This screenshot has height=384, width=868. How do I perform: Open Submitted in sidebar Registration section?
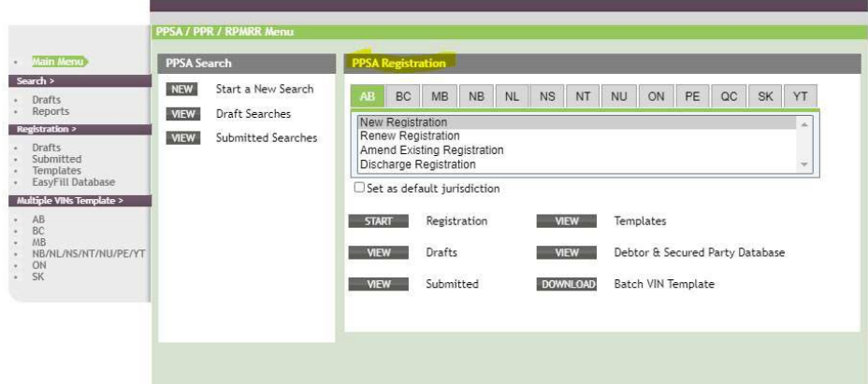pyautogui.click(x=56, y=159)
